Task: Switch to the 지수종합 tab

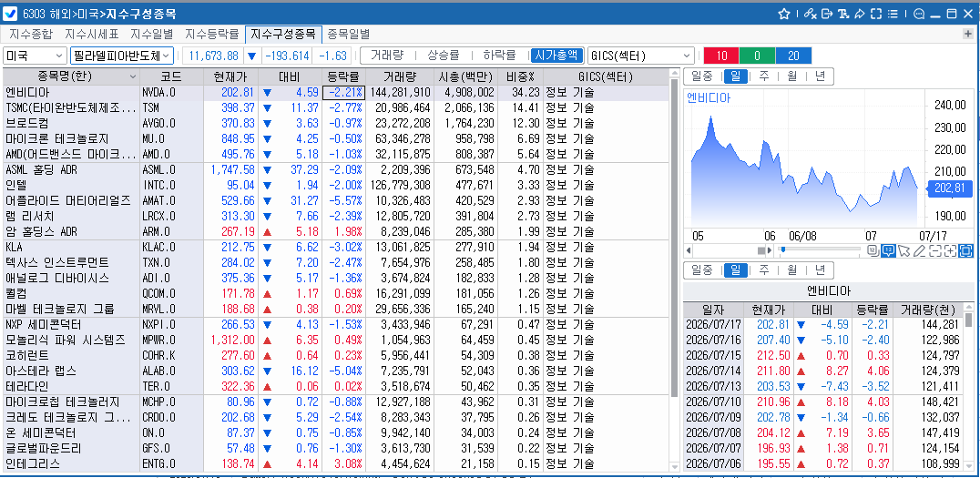Action: pos(30,34)
